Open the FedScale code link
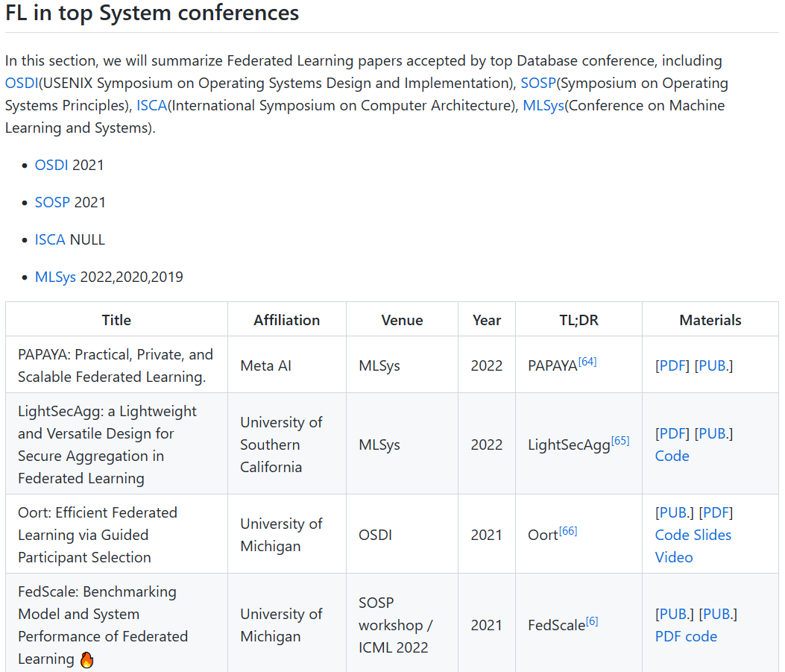 [x=702, y=636]
